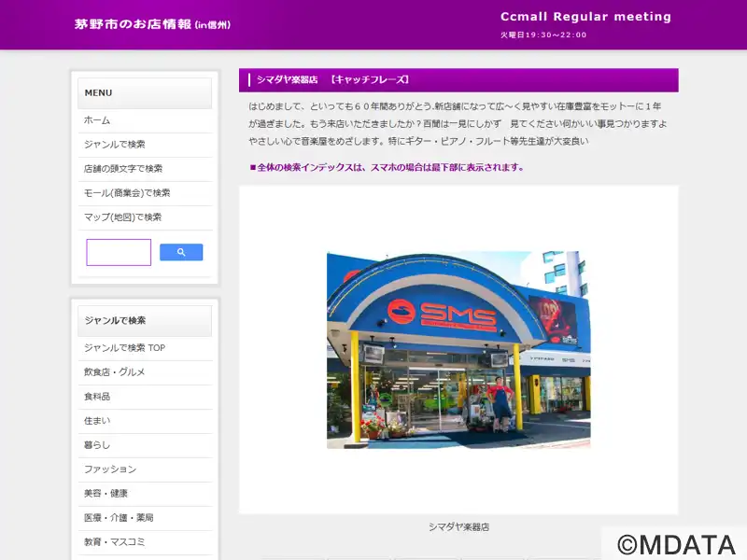Open the 住まい genre
This screenshot has height=560, width=747.
pyautogui.click(x=145, y=421)
